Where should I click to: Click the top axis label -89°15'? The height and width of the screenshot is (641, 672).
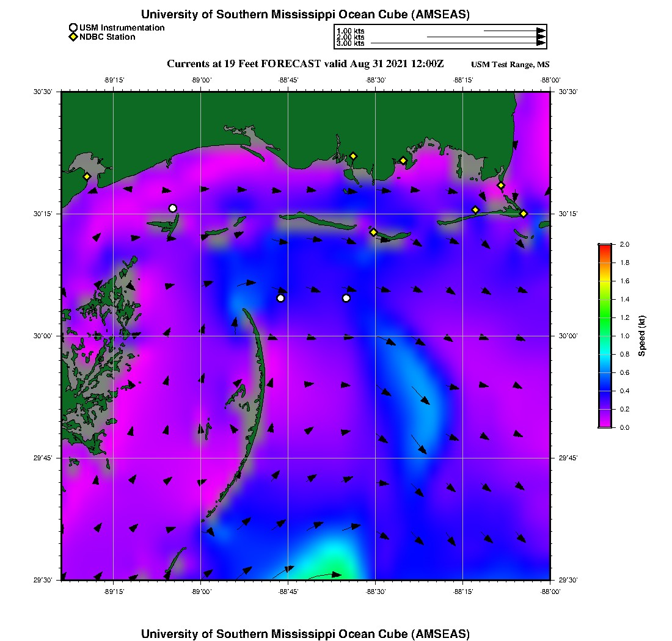click(x=114, y=80)
